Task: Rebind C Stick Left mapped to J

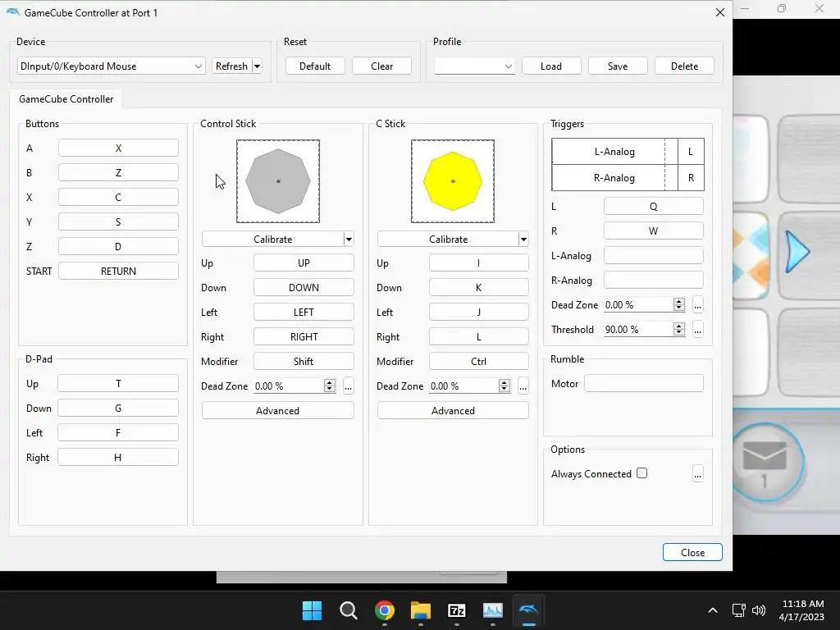Action: click(479, 313)
